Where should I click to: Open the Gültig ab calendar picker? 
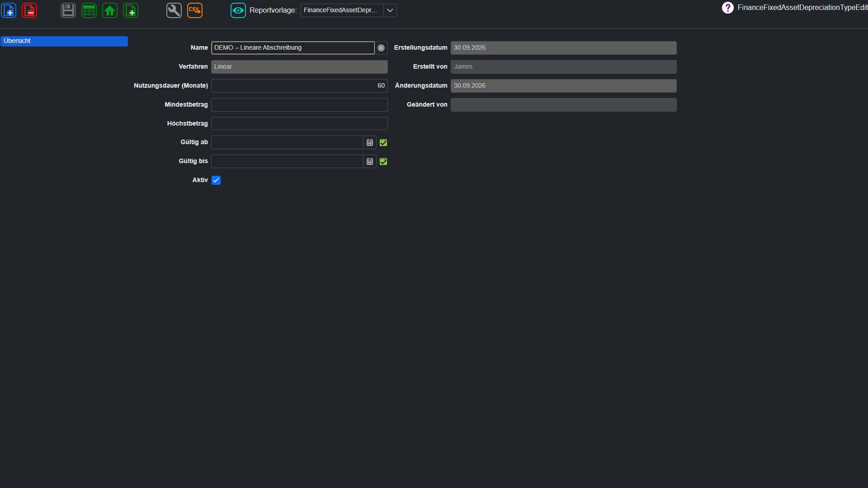tap(370, 142)
